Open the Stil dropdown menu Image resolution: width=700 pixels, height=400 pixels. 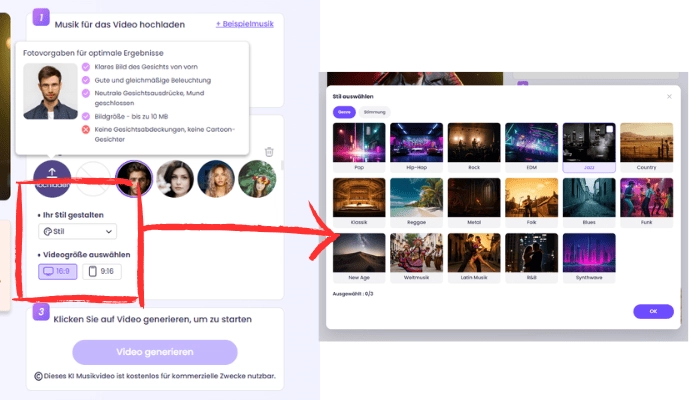[x=77, y=231]
